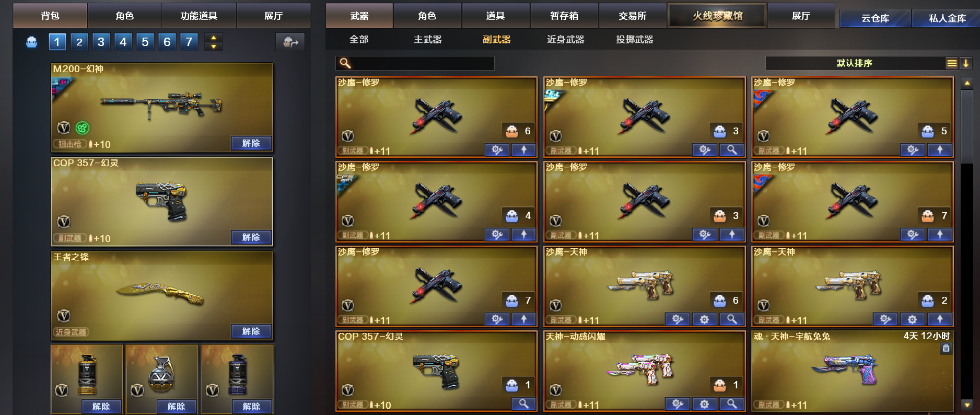Screen dimensions: 980x415
Task: Click the bag transfer icon beside loadout numbers
Action: point(290,42)
